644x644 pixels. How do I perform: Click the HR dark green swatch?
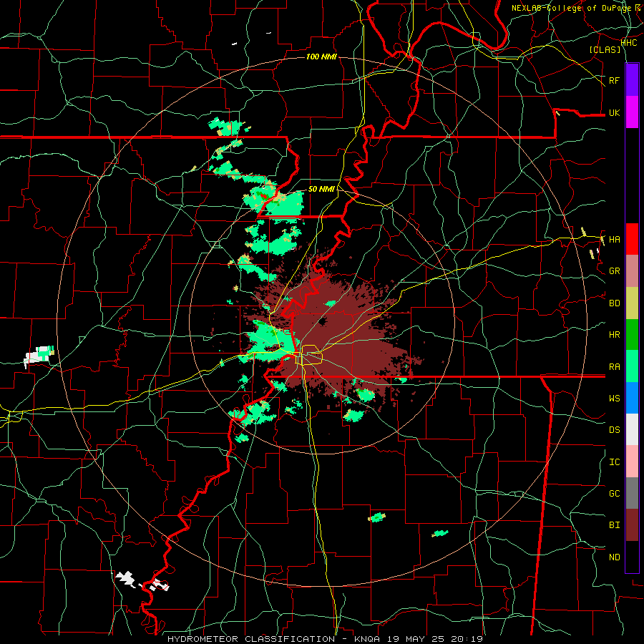(632, 335)
